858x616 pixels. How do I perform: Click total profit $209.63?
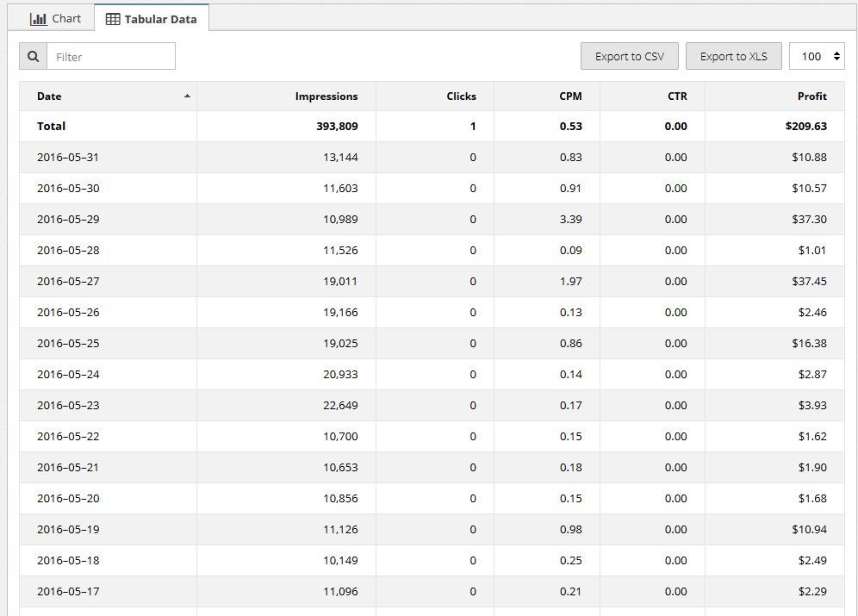click(806, 127)
